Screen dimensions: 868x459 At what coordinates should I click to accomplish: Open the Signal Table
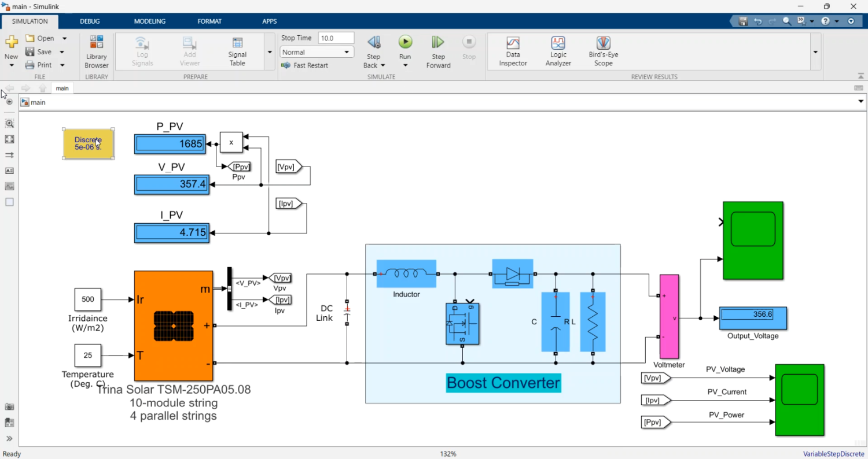(237, 51)
